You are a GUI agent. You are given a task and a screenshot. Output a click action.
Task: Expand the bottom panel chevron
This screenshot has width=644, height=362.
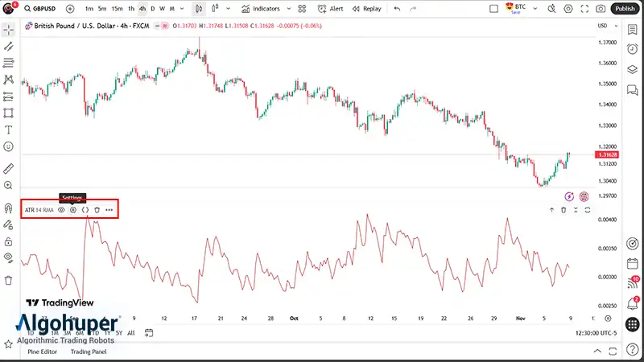[597, 352]
